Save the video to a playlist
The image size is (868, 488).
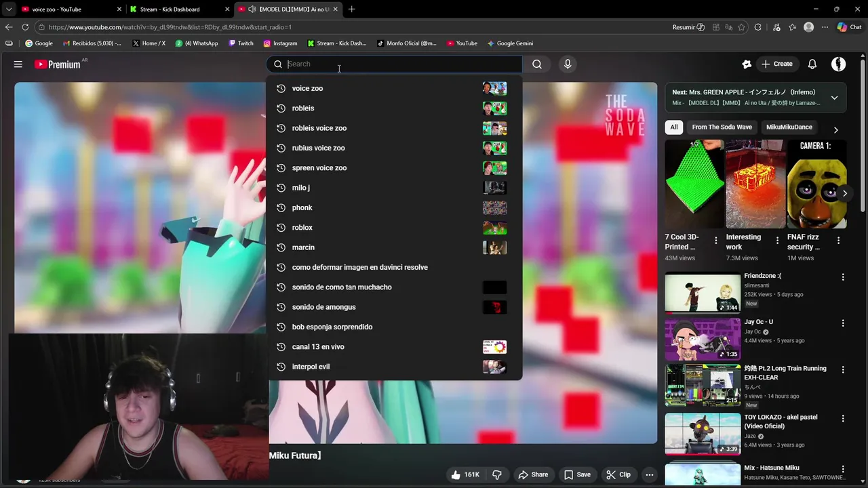pos(577,474)
